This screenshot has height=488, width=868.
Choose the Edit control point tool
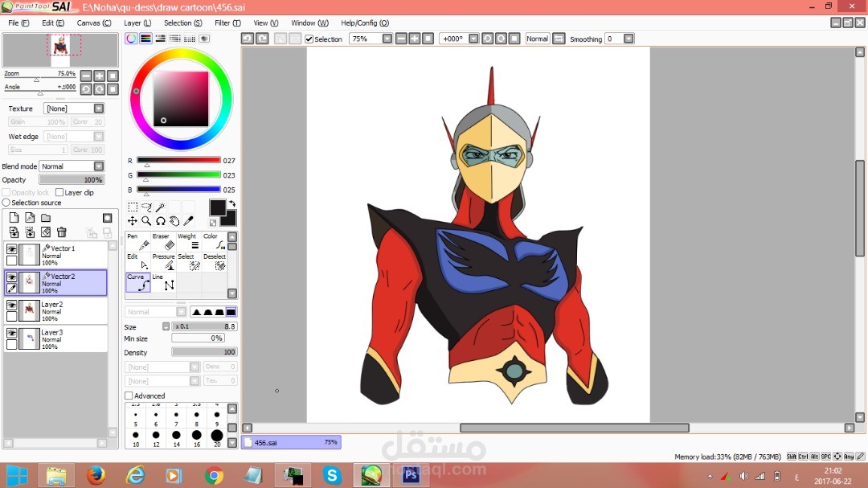pos(138,262)
